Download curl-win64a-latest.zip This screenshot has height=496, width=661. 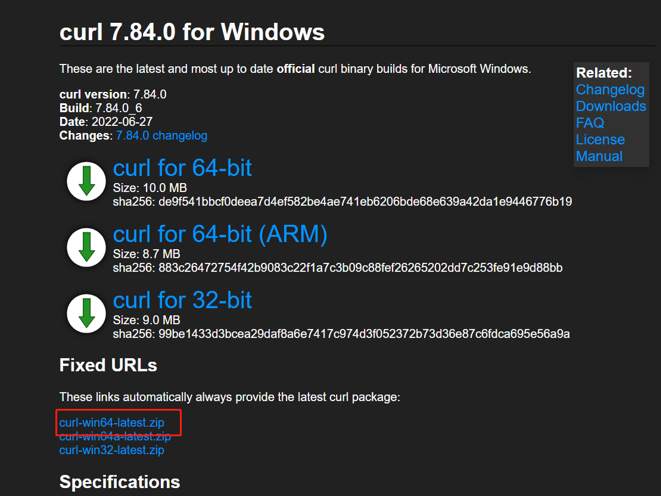tap(115, 437)
